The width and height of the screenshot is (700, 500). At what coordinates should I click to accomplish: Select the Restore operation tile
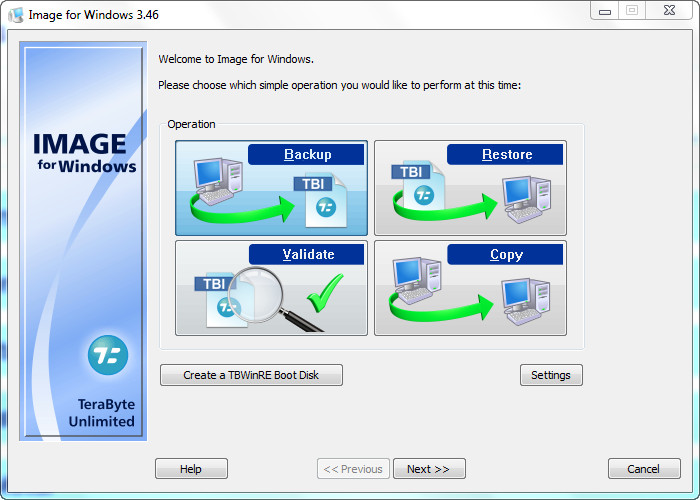[x=471, y=188]
